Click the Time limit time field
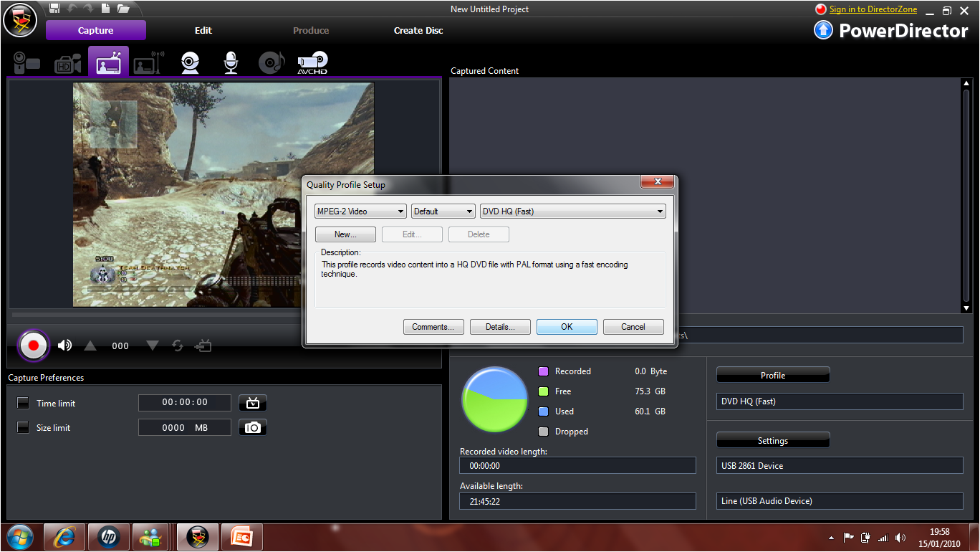980x552 pixels. [185, 403]
